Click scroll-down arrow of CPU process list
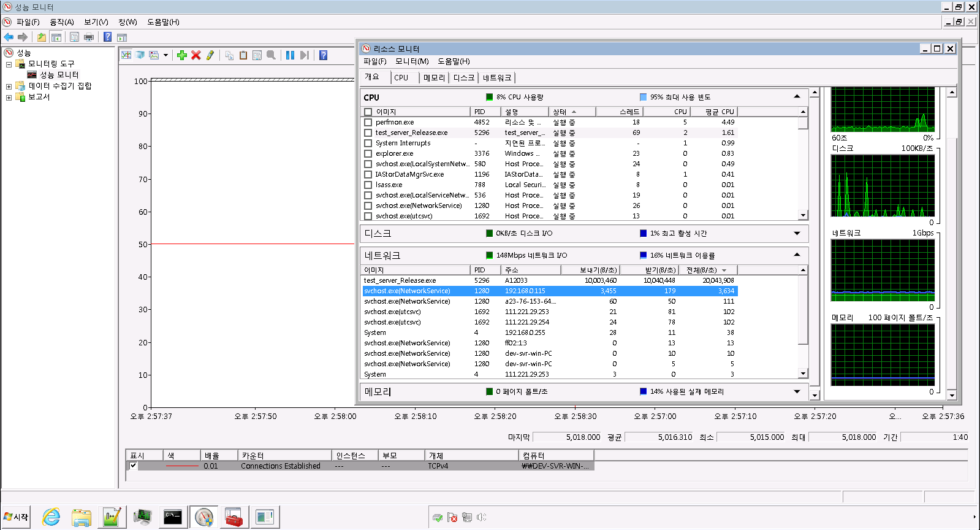The width and height of the screenshot is (980, 530). (x=803, y=215)
